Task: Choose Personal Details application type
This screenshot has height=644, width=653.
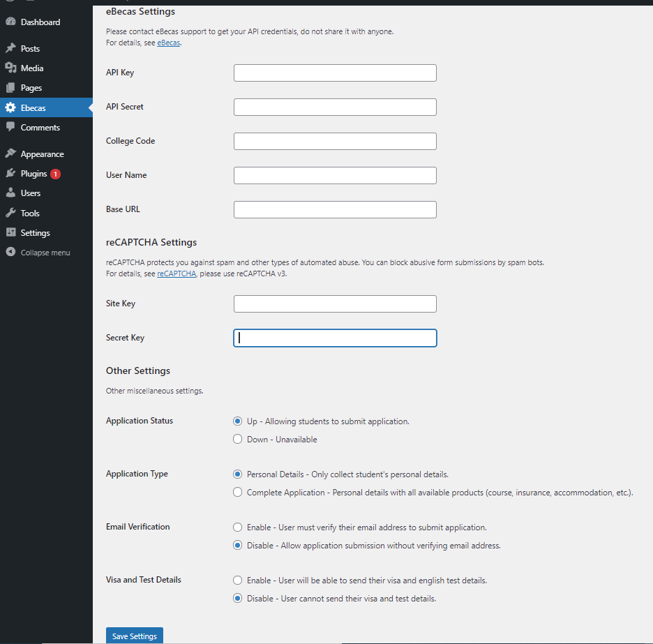Action: point(237,474)
